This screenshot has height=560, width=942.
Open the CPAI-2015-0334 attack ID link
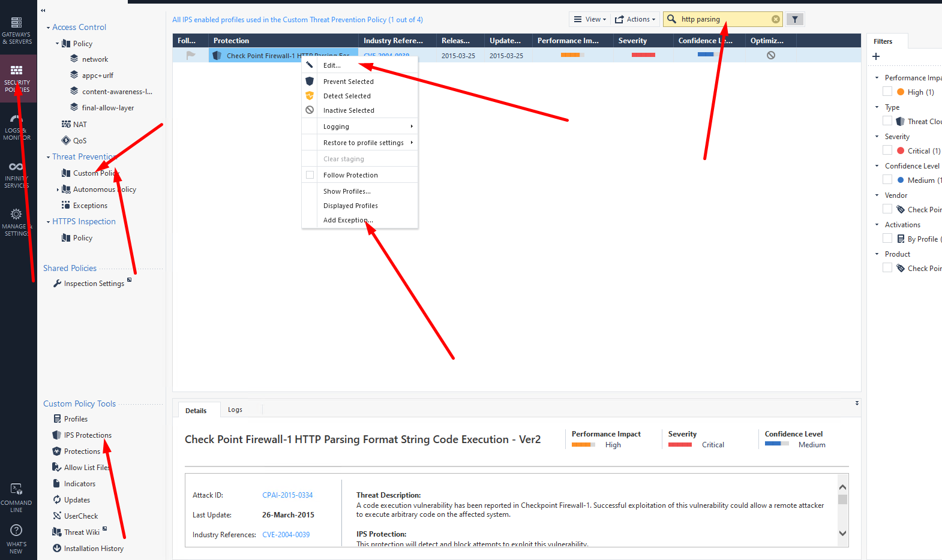[287, 495]
